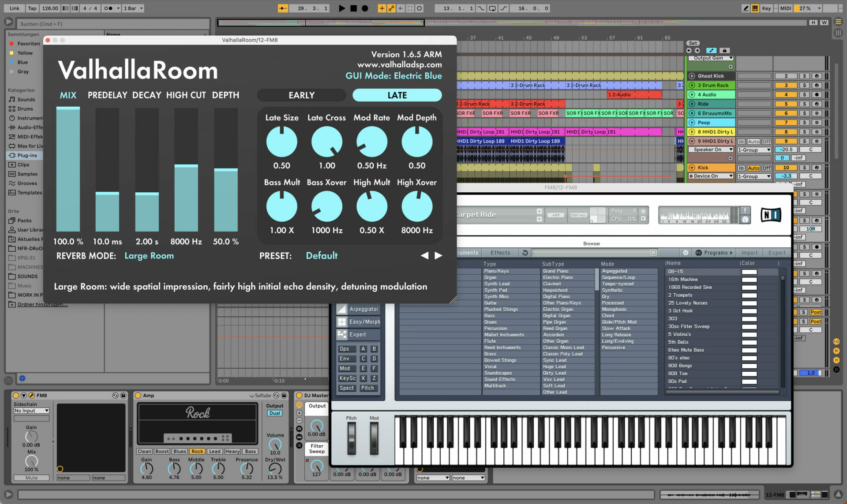This screenshot has width=847, height=504.
Task: Toggle the FM8 device activator
Action: (16, 396)
